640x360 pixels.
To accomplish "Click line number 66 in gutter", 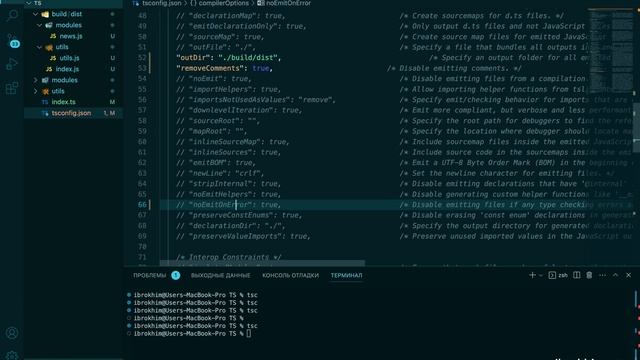I will [x=142, y=205].
